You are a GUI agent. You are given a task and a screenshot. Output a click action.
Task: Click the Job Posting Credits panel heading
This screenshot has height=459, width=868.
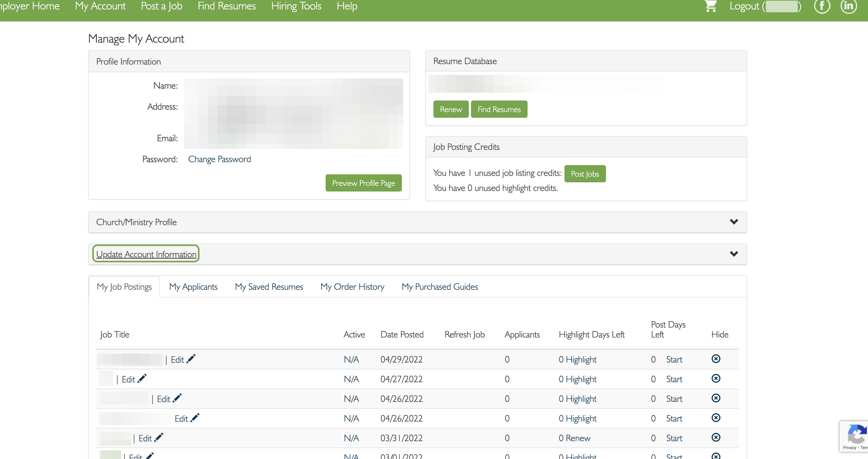tap(466, 147)
